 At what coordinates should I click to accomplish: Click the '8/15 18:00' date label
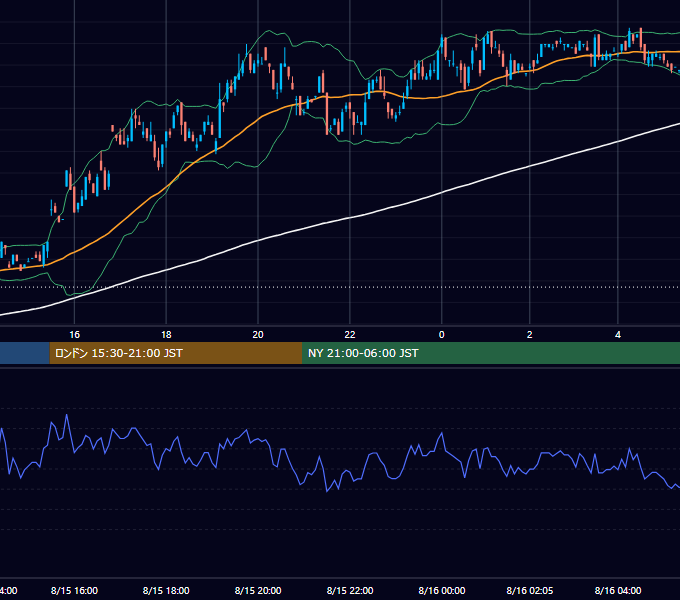166,590
